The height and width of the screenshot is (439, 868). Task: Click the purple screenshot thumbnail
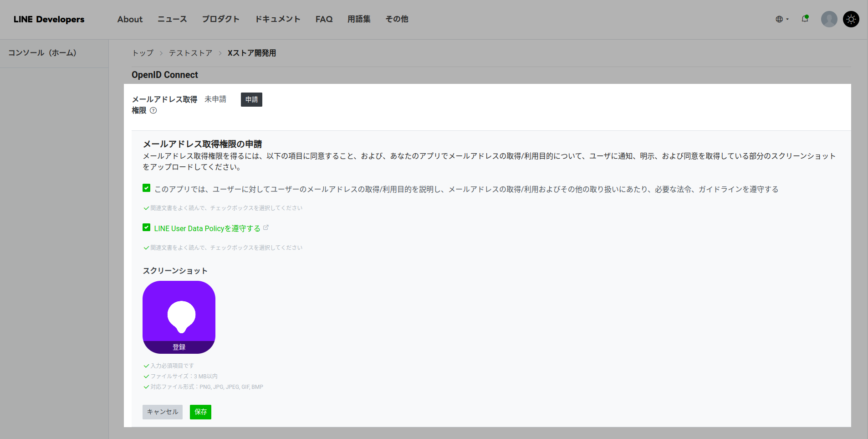click(179, 317)
